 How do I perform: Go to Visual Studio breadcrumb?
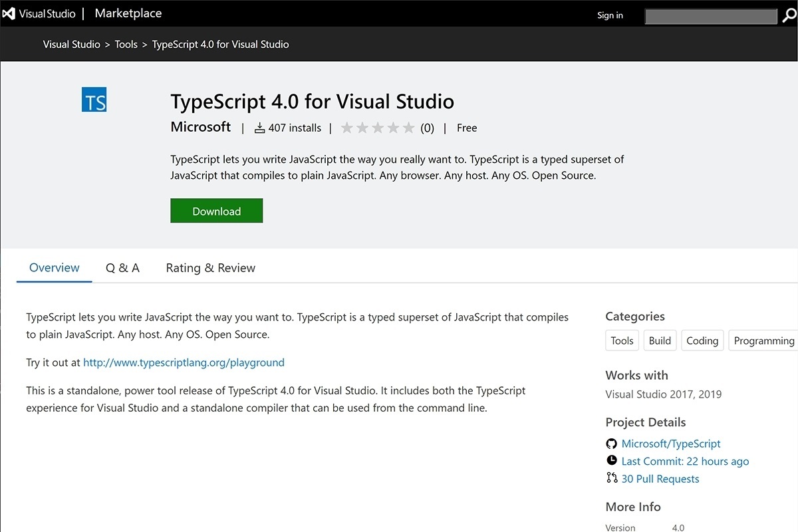[x=71, y=45]
